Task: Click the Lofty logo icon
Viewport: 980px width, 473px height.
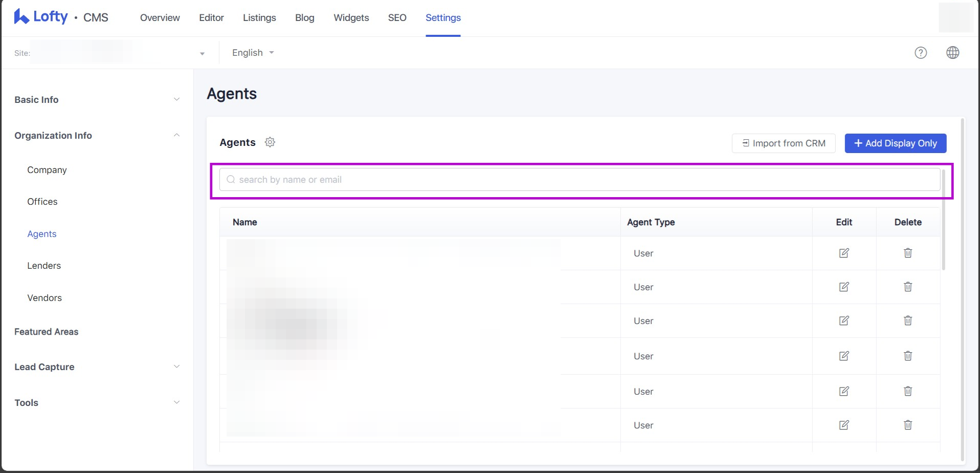Action: click(21, 17)
